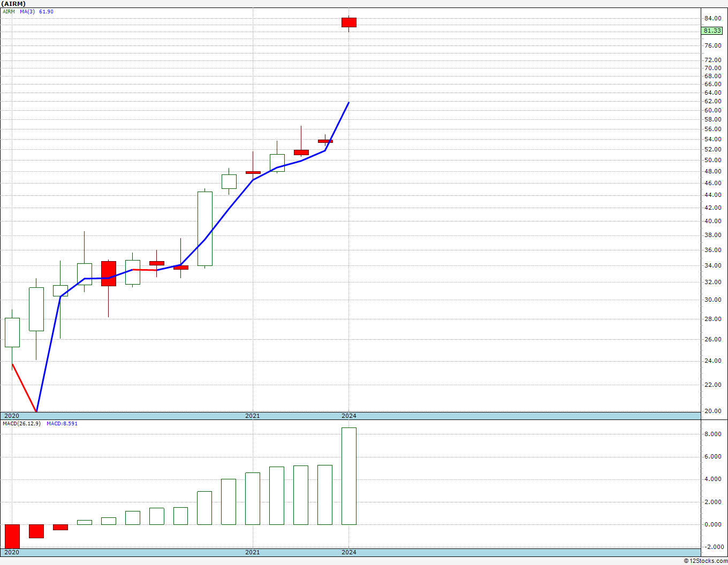Click the MA(3) moving average legend

click(27, 12)
